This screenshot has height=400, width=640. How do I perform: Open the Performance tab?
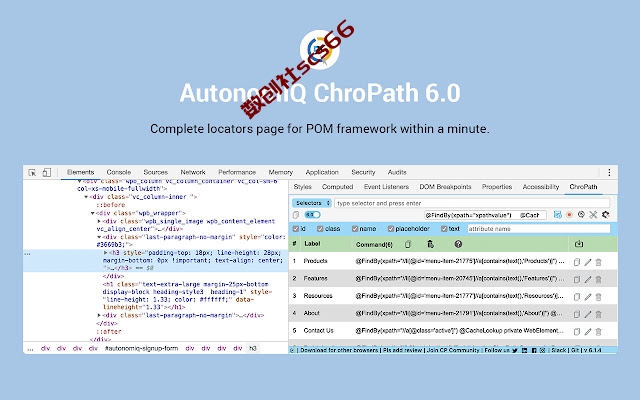[237, 172]
